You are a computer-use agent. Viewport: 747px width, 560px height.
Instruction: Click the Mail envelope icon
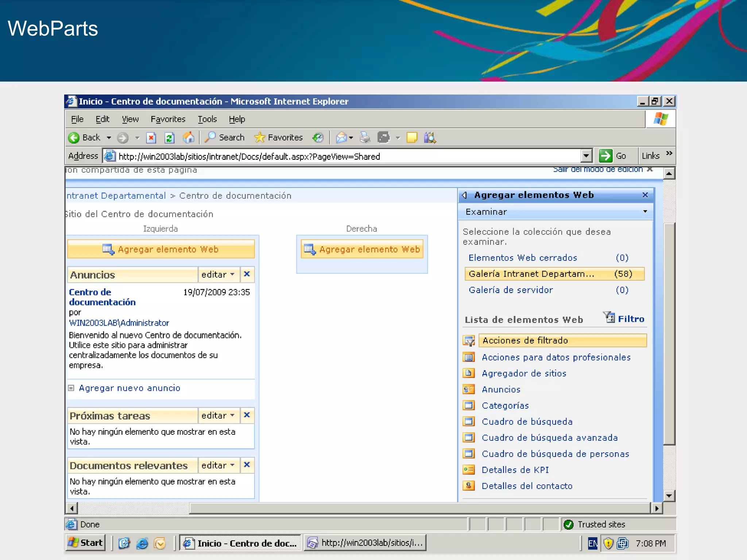click(x=341, y=137)
